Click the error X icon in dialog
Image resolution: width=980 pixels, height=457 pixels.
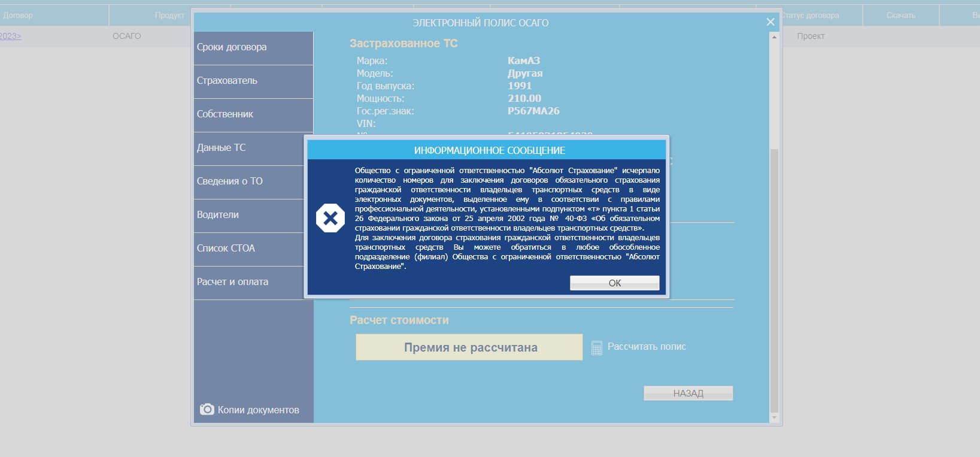[330, 219]
